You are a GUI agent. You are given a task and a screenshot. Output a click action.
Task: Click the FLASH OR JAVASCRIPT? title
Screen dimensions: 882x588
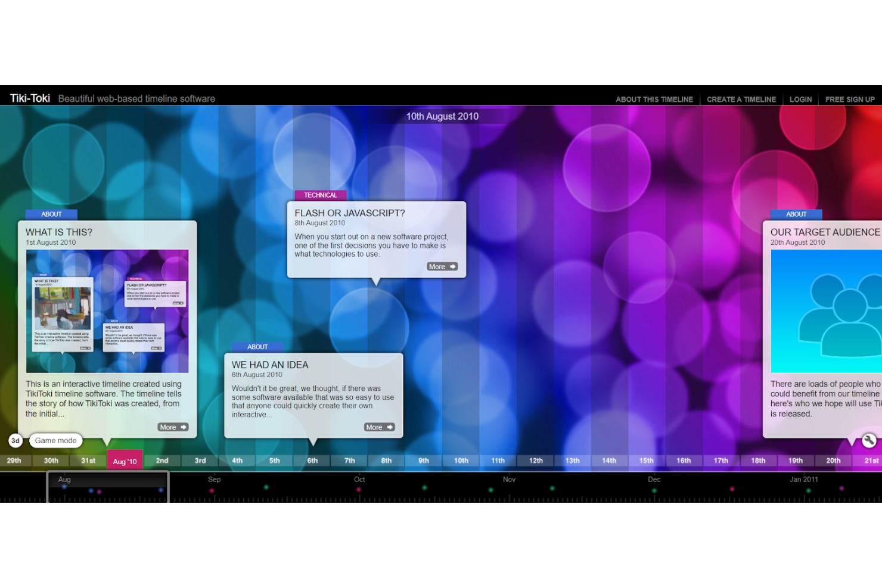pos(350,213)
